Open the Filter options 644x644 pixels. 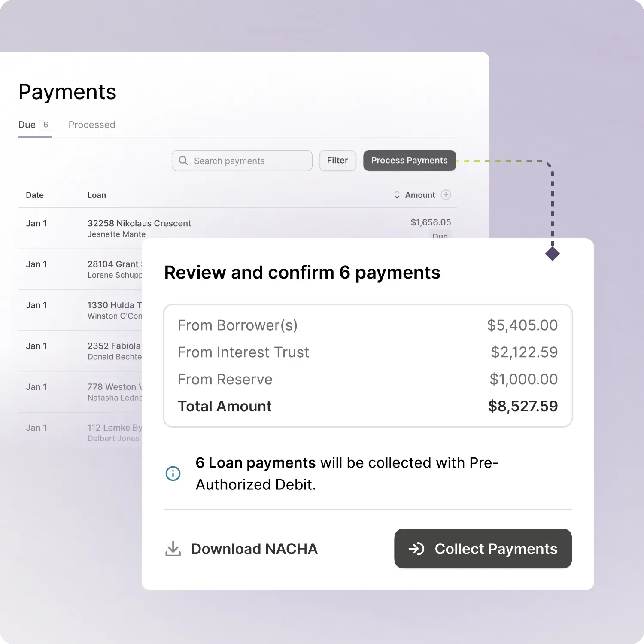337,161
